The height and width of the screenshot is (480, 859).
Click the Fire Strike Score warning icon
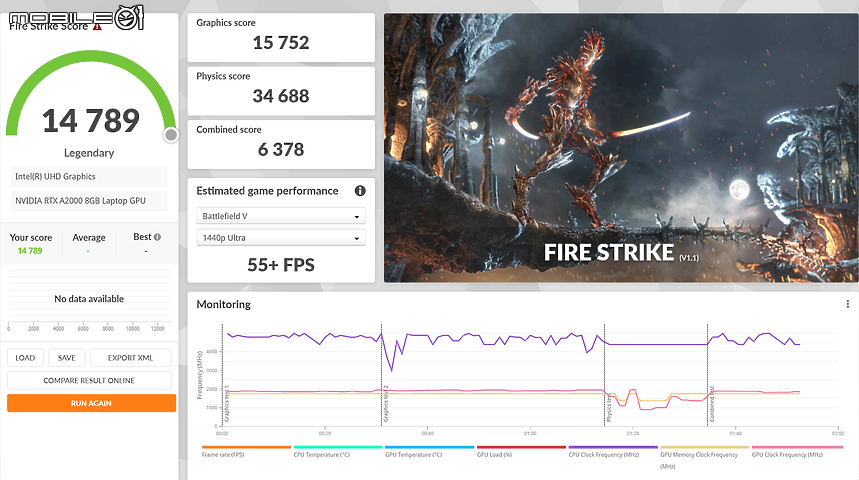(x=97, y=26)
